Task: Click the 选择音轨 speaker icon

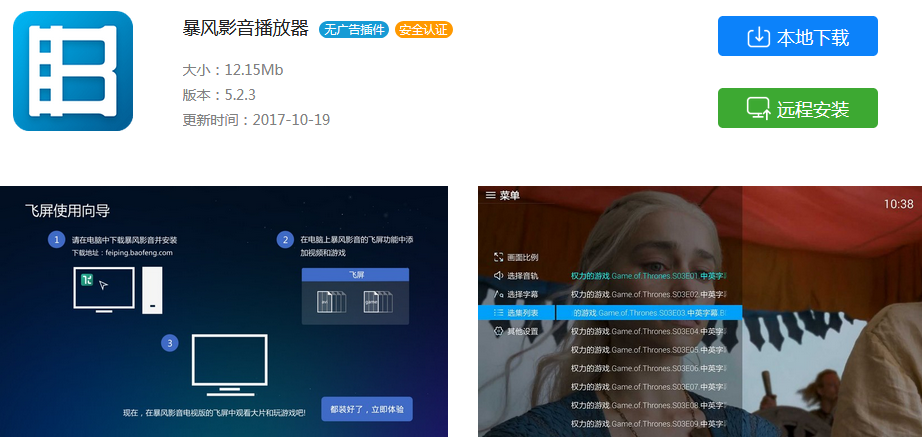Action: tap(499, 275)
